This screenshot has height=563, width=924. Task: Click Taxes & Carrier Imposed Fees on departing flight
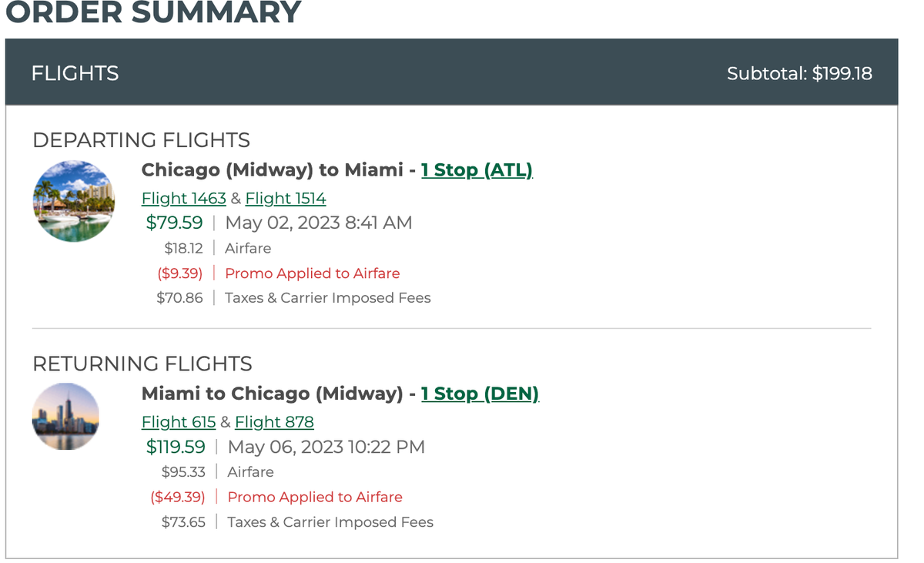(x=326, y=297)
